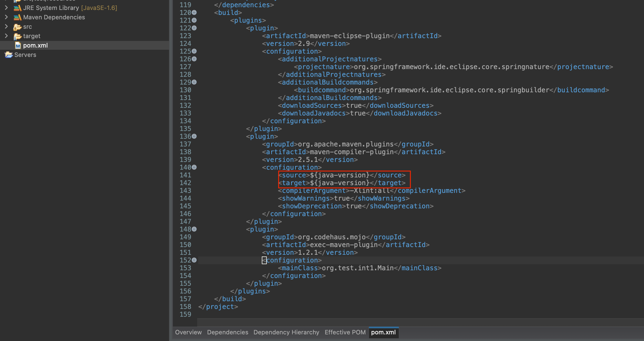Expand the target folder tree arrow
The image size is (644, 341).
click(6, 36)
